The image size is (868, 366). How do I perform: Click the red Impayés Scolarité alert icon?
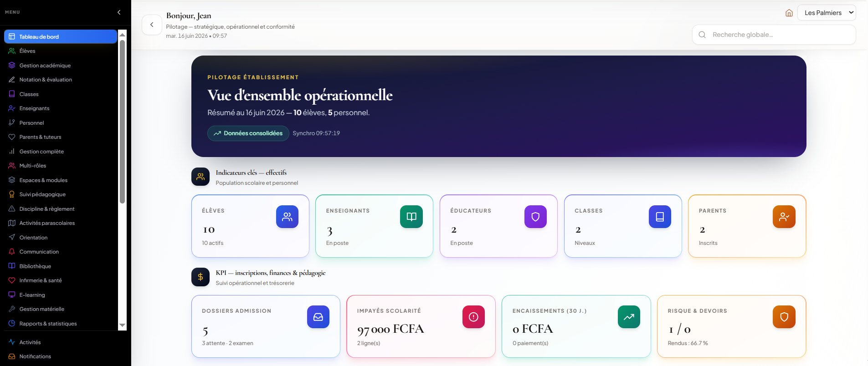click(x=473, y=317)
